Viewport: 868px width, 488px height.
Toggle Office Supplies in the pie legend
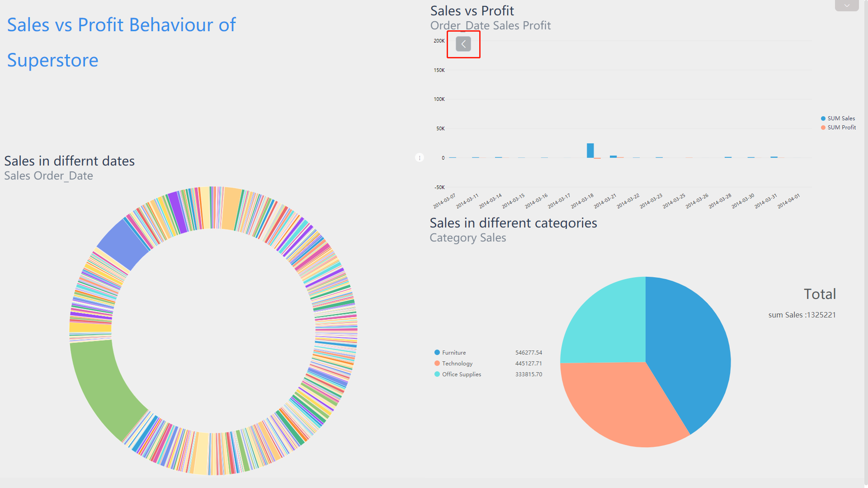[458, 374]
